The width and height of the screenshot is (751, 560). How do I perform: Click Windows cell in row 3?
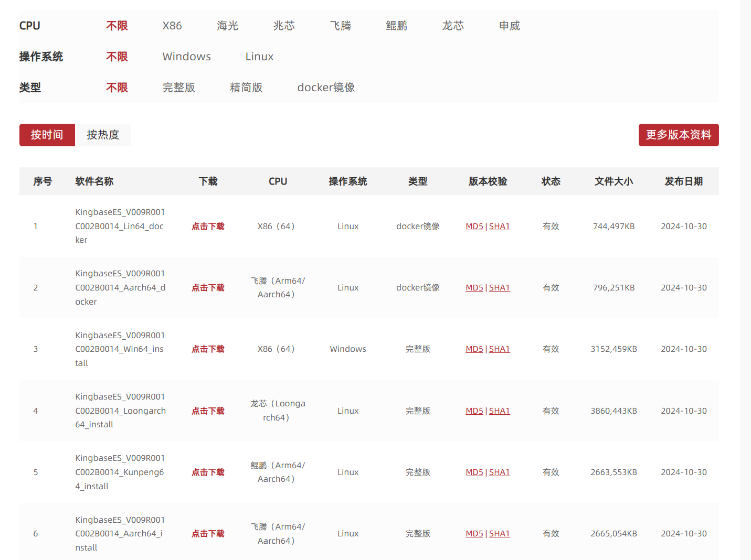[348, 349]
